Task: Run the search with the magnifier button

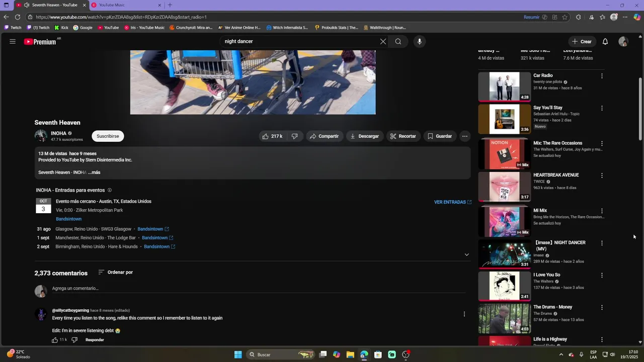Action: [398, 42]
